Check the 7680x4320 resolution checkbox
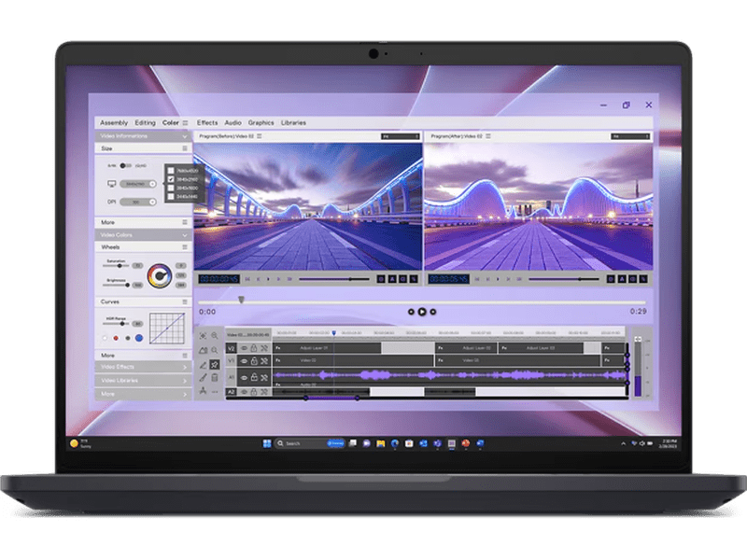The height and width of the screenshot is (560, 747). (x=170, y=171)
